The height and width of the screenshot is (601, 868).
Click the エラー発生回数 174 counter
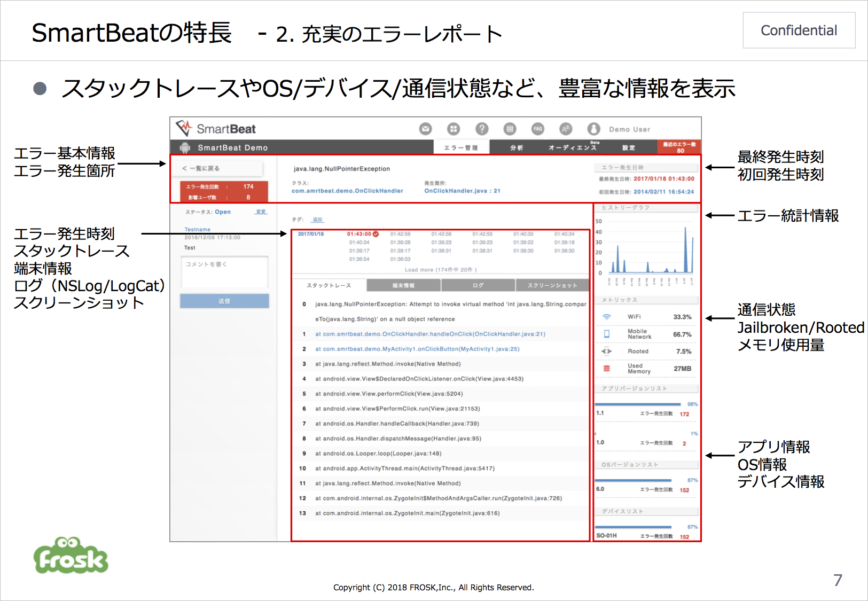pos(224,186)
